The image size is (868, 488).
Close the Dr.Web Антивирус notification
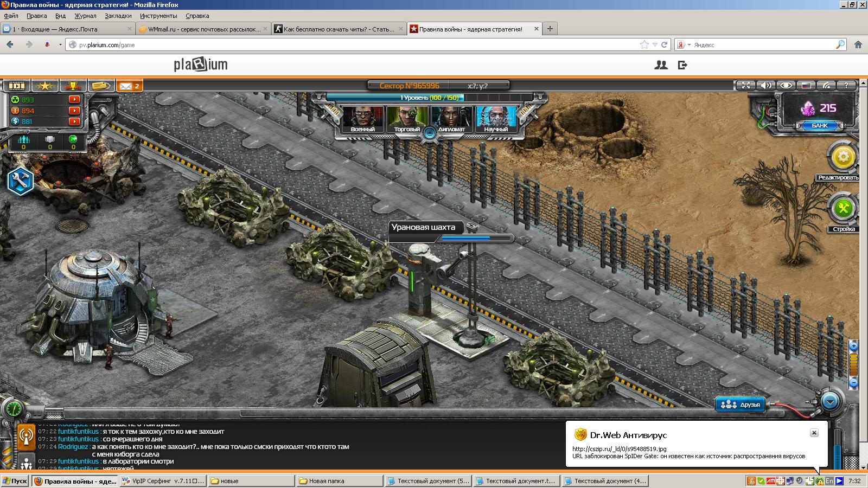[x=814, y=433]
